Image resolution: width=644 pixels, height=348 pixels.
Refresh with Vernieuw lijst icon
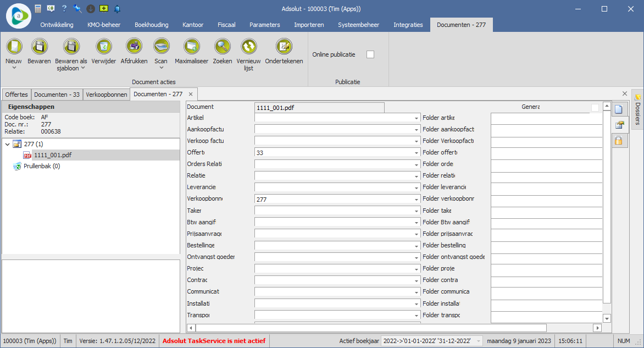tap(248, 46)
